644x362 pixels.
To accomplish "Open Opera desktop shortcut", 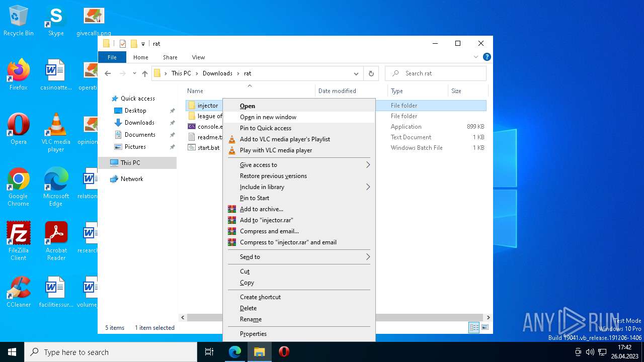I will pos(19,130).
